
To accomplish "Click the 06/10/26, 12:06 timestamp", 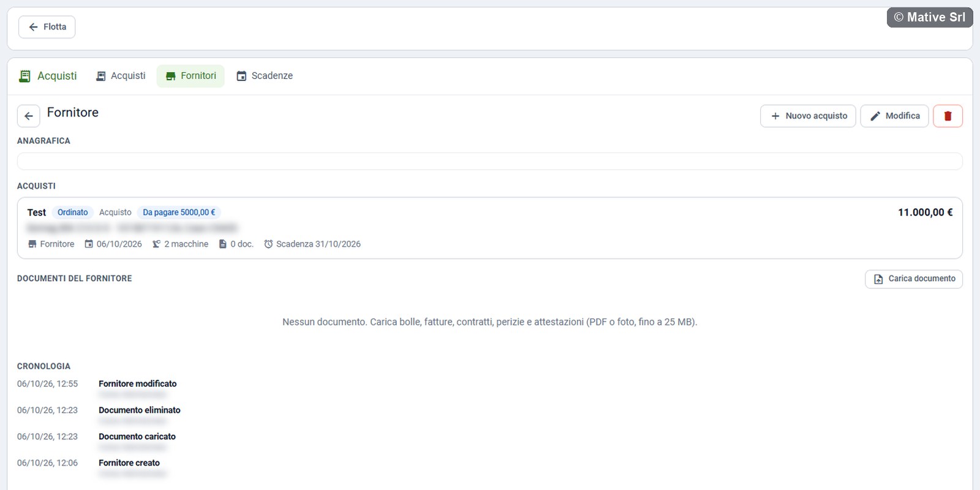I will tap(48, 463).
